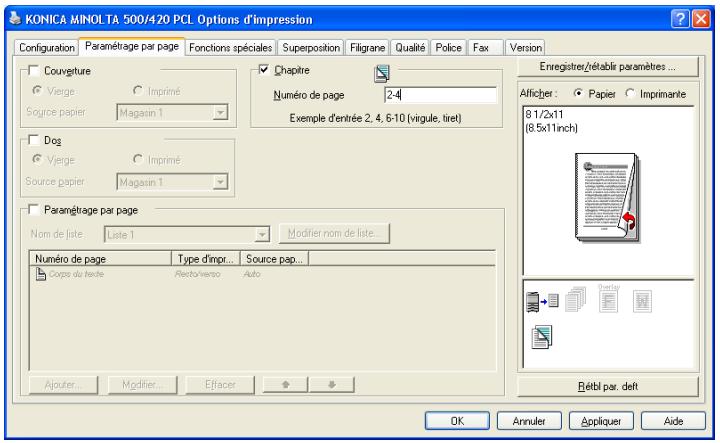Tick the Paramétrage par page checkbox
Screen dimensions: 720x443
pos(34,209)
